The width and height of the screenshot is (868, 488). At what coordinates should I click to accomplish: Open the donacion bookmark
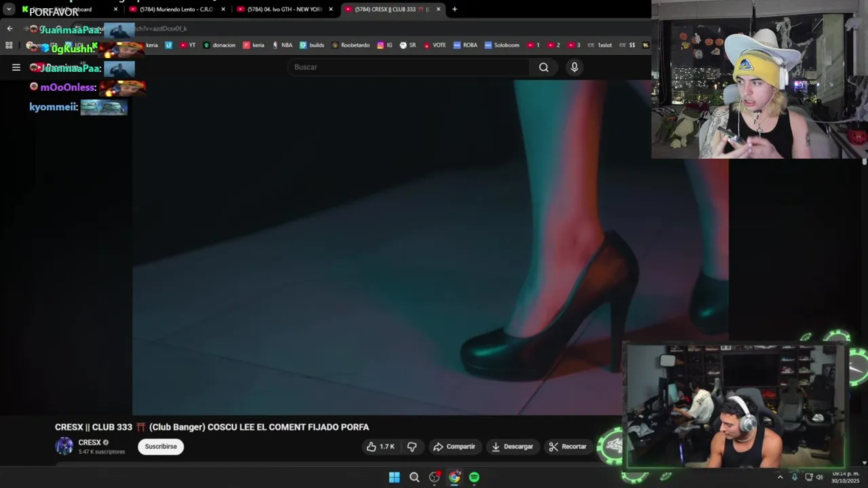(x=220, y=45)
